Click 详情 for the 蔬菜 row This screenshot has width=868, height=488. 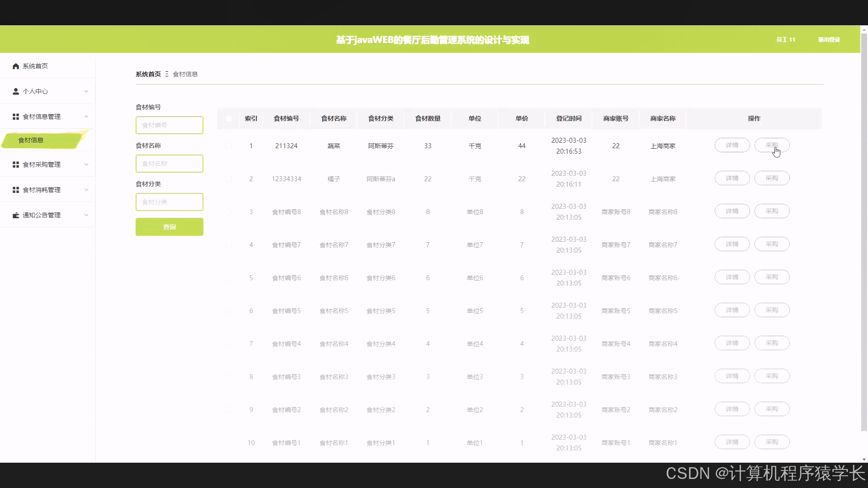pyautogui.click(x=732, y=145)
